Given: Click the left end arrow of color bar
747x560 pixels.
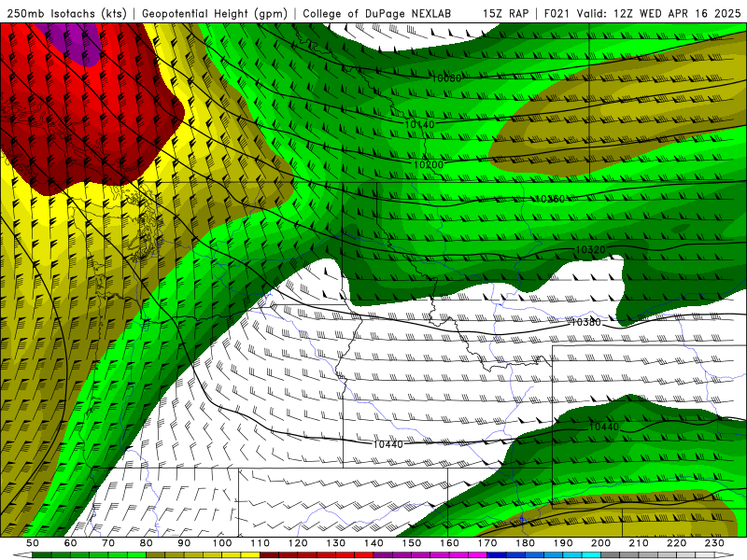Looking at the screenshot, I should pos(22,554).
